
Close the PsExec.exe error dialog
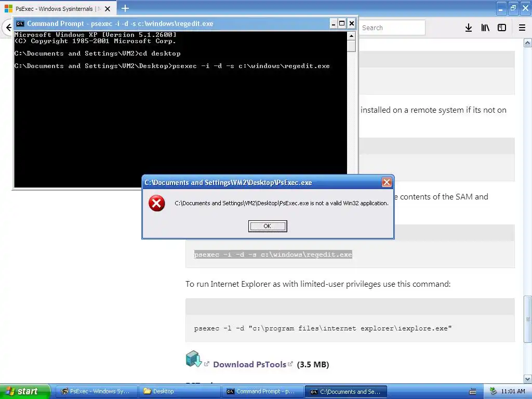[387, 182]
